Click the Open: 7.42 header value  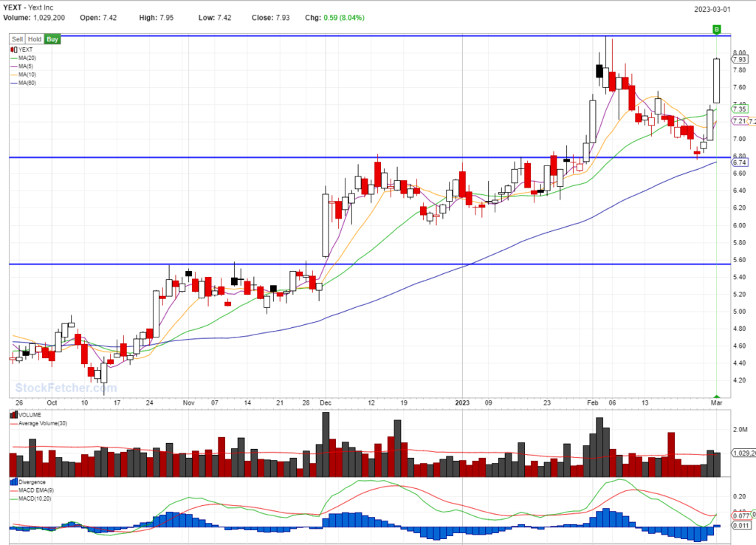[98, 18]
